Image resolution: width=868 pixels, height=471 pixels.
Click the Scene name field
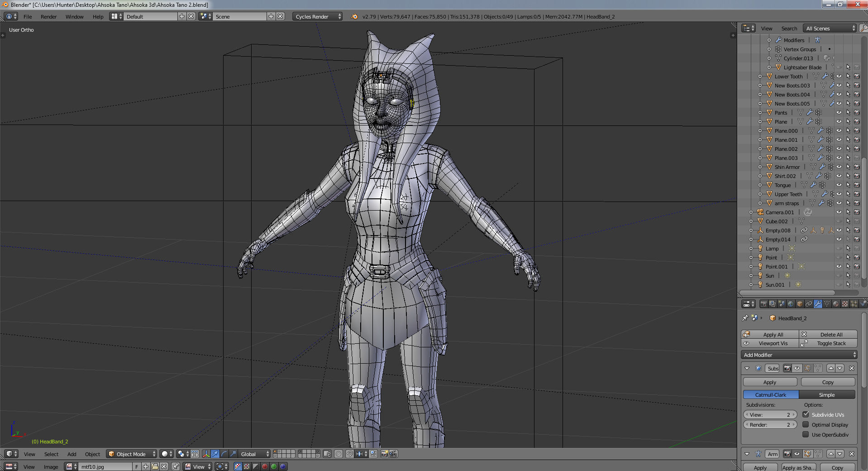[x=239, y=16]
